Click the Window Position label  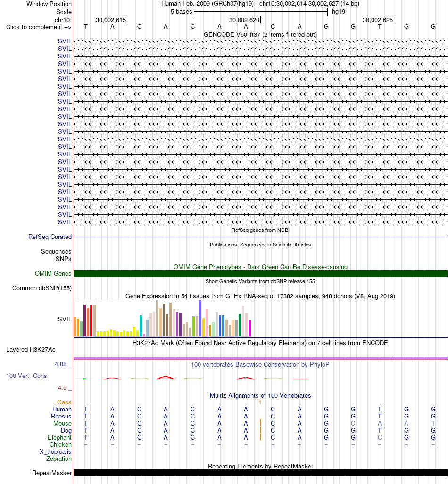pyautogui.click(x=49, y=4)
